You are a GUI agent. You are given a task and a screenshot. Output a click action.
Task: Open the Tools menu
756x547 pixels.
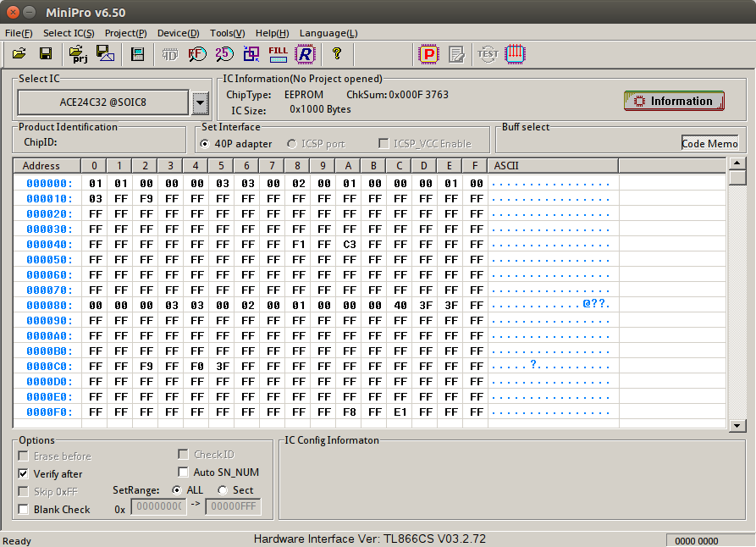coord(226,33)
